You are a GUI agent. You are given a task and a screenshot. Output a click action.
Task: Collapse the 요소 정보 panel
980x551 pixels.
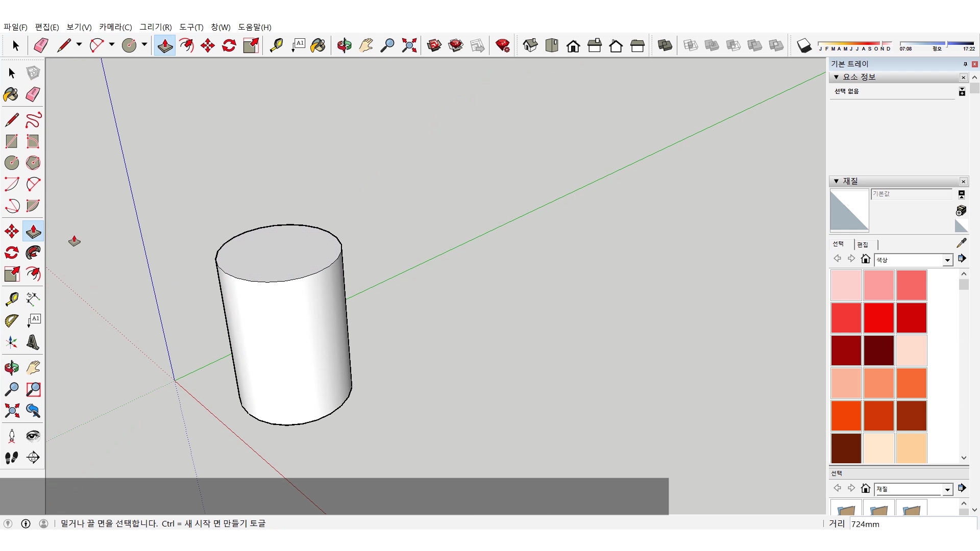[836, 77]
